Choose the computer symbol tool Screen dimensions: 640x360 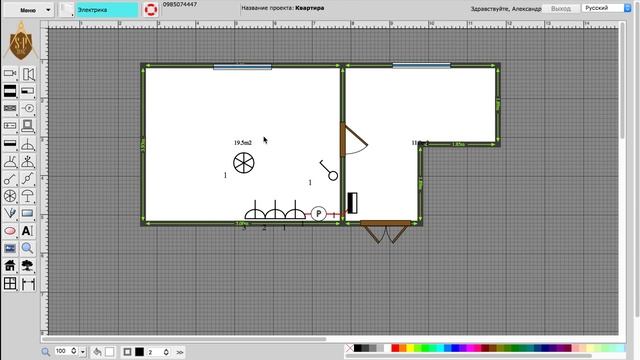point(28,126)
